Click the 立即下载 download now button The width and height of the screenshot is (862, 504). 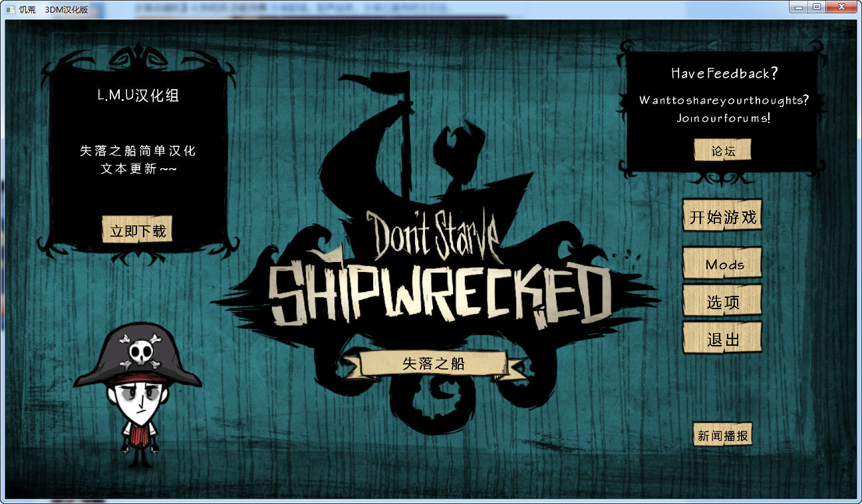tap(138, 230)
